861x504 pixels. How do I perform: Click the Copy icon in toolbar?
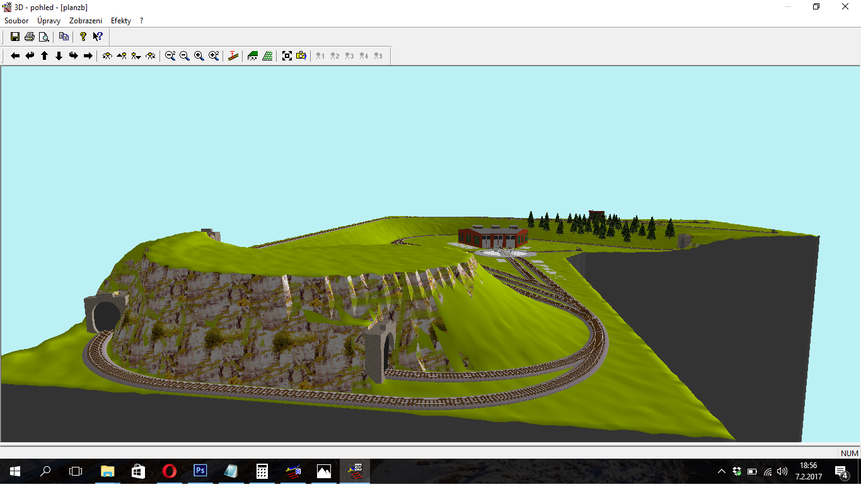point(64,37)
